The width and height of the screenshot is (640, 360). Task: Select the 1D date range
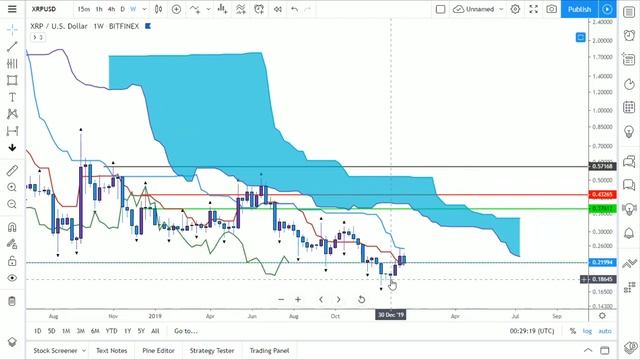(x=38, y=331)
